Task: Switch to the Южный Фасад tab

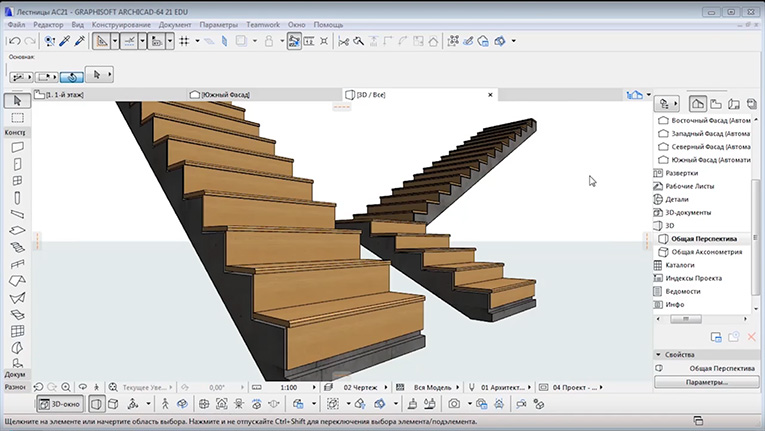Action: point(225,94)
